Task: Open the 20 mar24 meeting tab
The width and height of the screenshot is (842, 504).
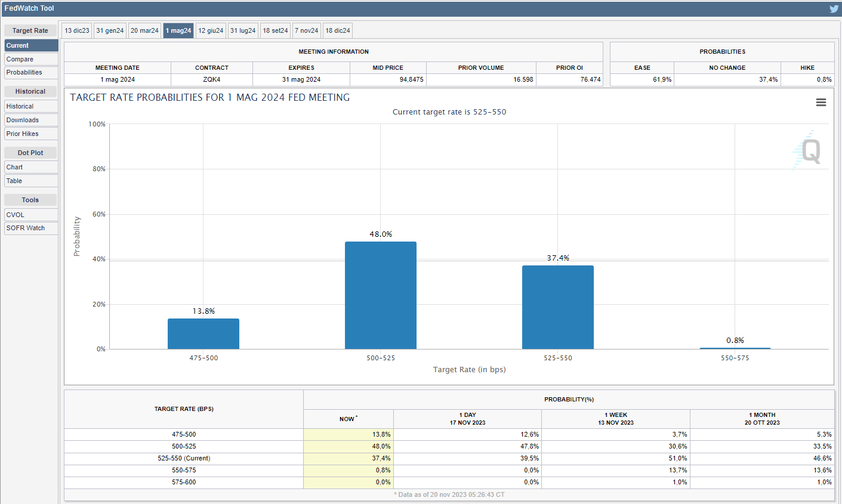Action: pyautogui.click(x=144, y=30)
